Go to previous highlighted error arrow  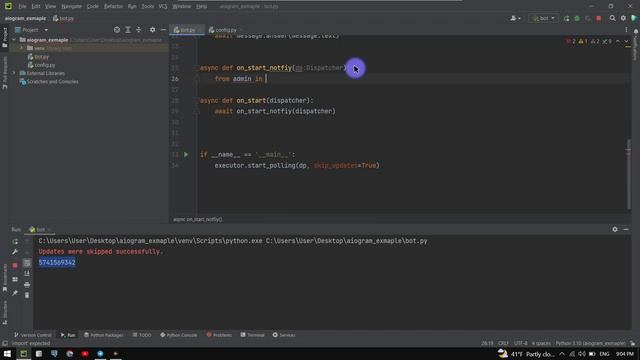(x=618, y=41)
